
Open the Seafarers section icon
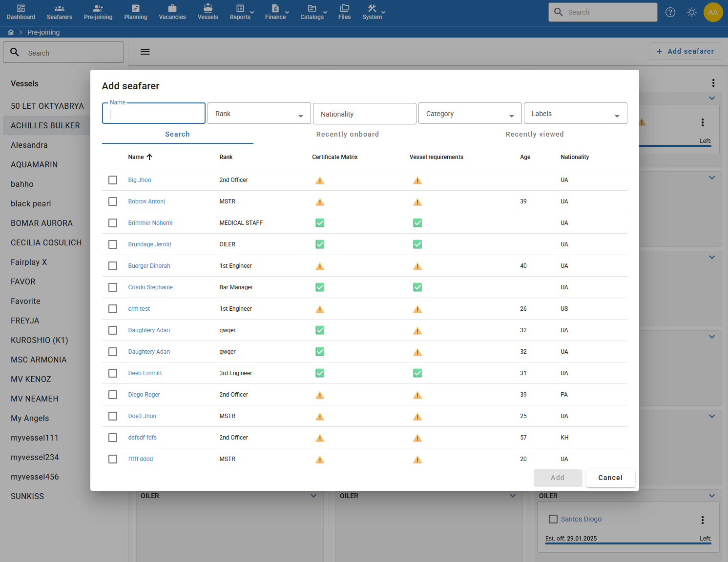tap(60, 8)
